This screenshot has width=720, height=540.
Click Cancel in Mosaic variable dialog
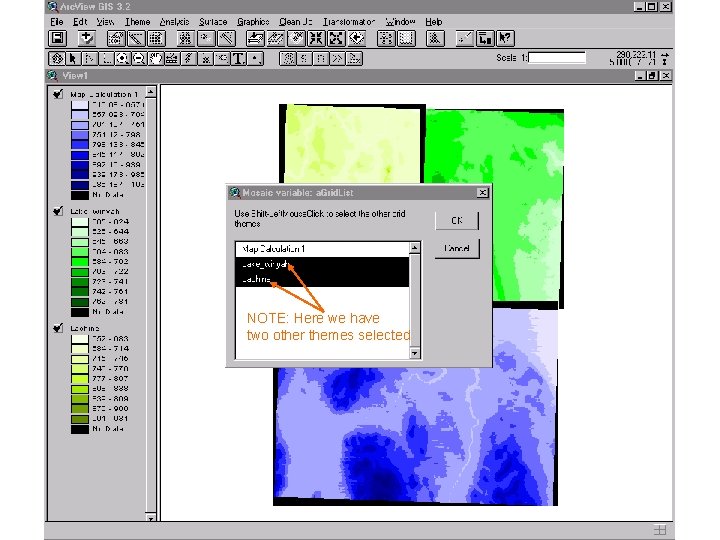457,248
